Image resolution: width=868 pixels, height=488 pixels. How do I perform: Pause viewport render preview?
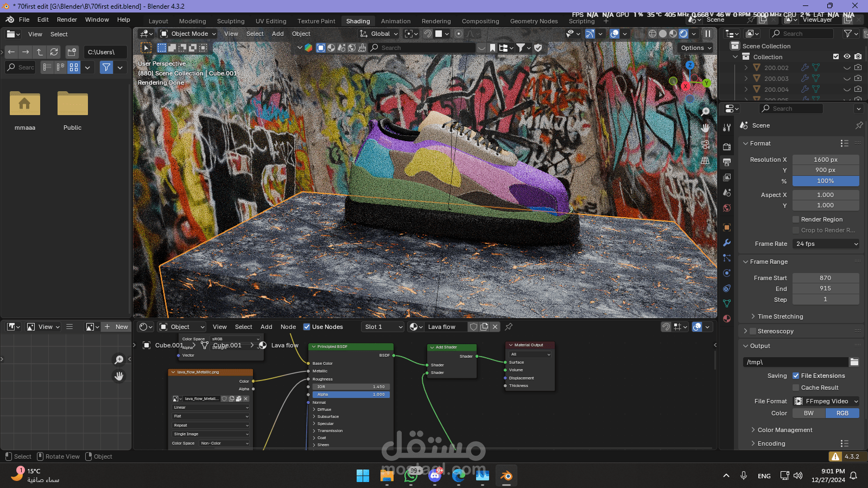point(708,34)
